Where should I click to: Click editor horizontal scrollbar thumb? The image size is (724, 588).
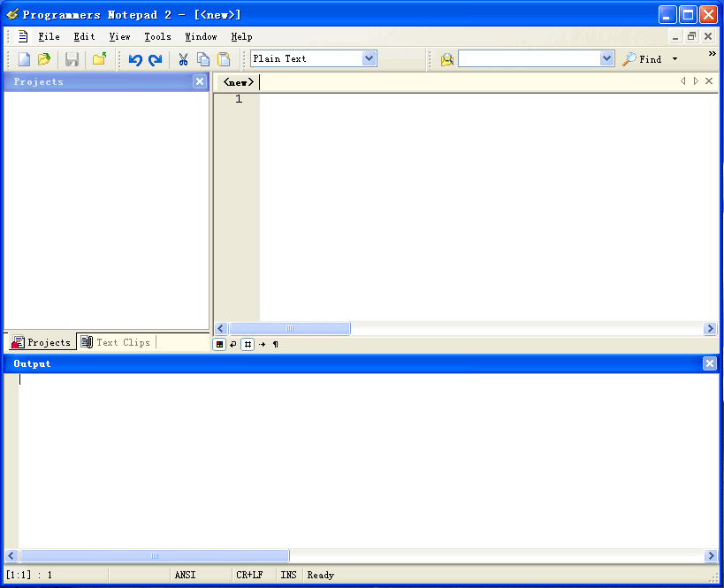pos(289,328)
